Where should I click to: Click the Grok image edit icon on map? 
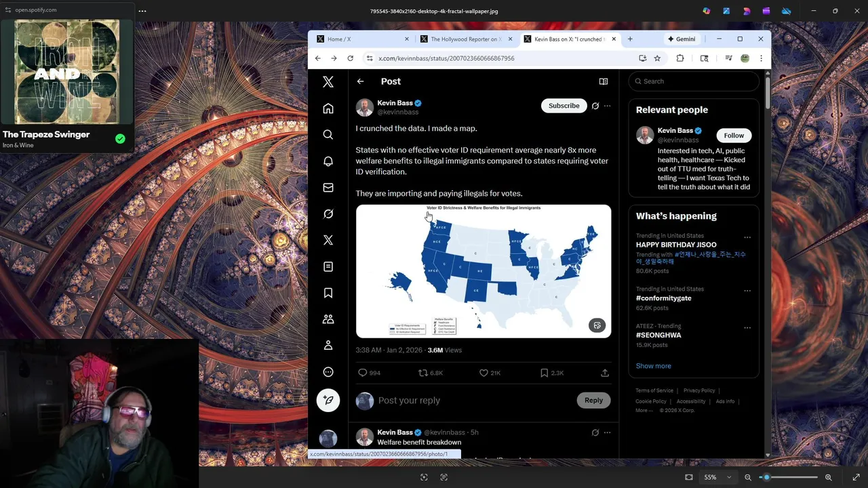[597, 325]
